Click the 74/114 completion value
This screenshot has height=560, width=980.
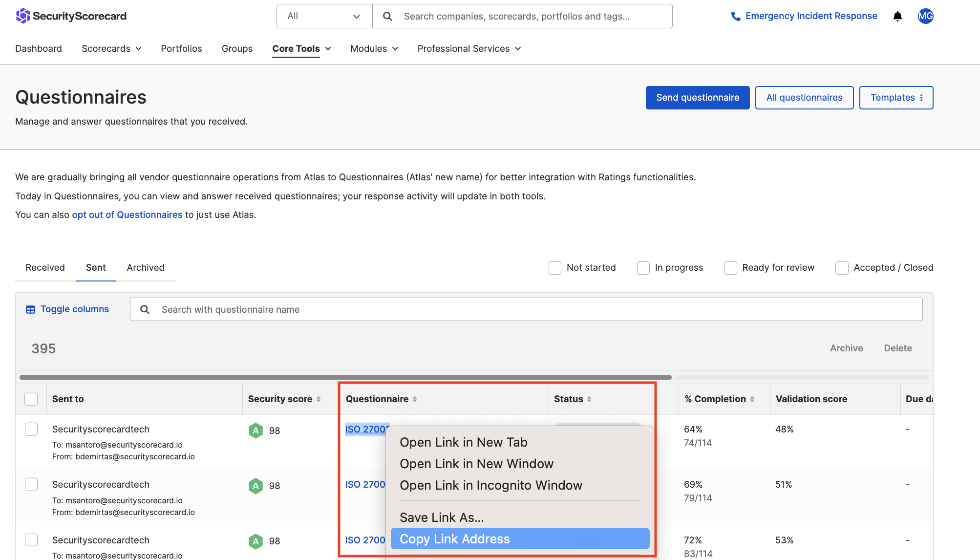(698, 443)
